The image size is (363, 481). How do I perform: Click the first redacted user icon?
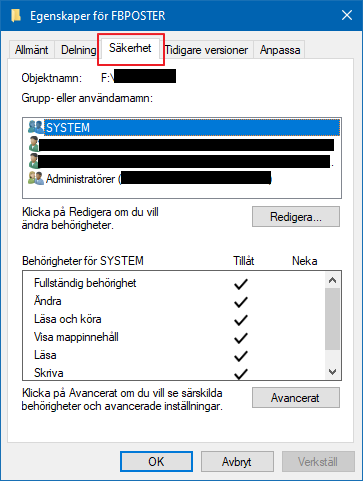point(34,144)
